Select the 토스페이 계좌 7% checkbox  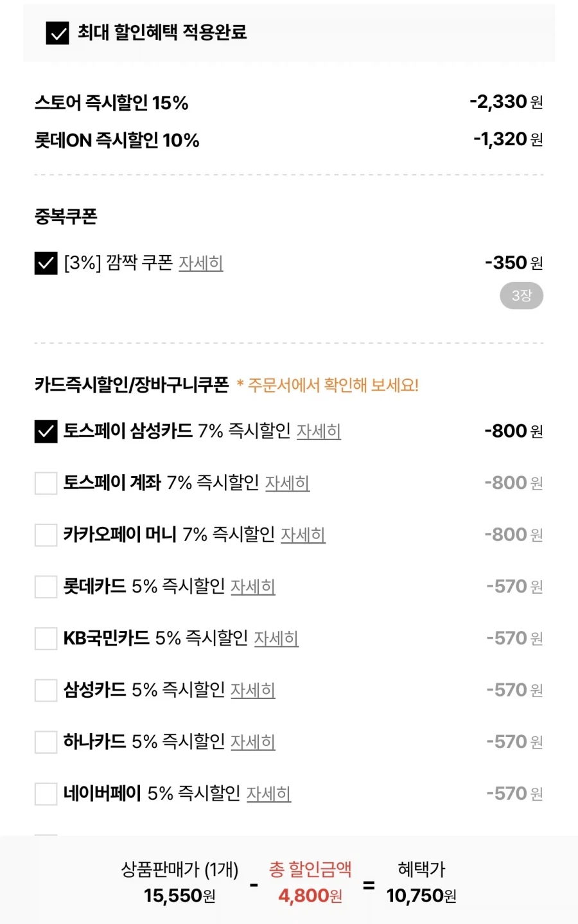46,483
